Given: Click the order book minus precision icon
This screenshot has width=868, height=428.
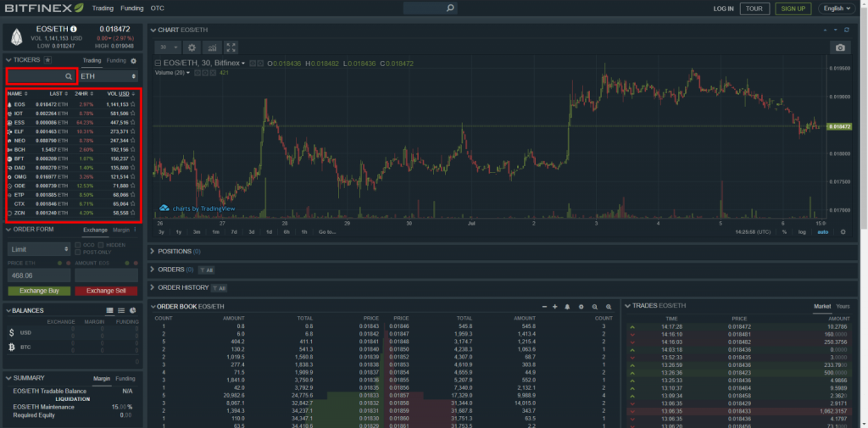Looking at the screenshot, I should click(x=545, y=306).
